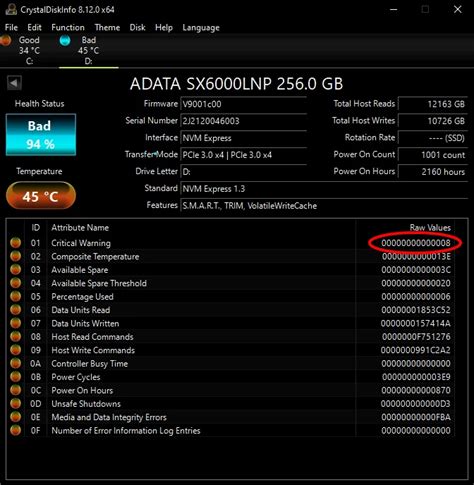
Task: Click Power On Hours value 2160 hours
Action: (x=433, y=172)
